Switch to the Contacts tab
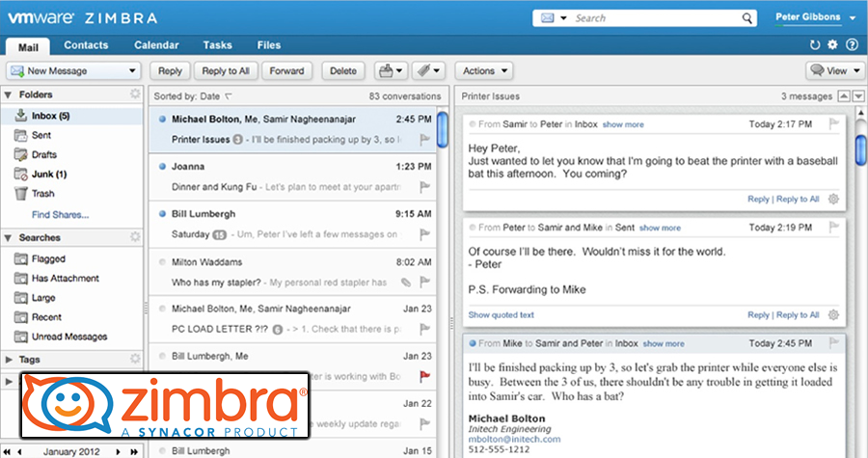 tap(86, 45)
